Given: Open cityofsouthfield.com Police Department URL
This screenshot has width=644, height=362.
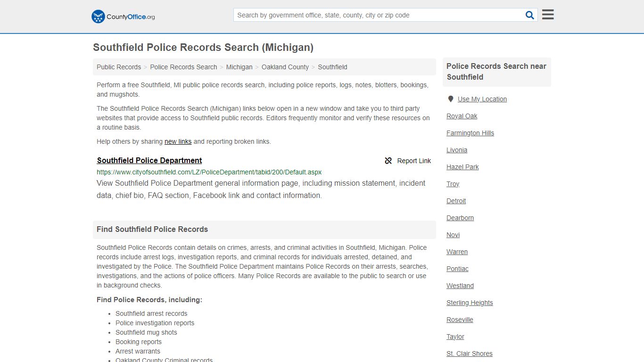Looking at the screenshot, I should 209,172.
